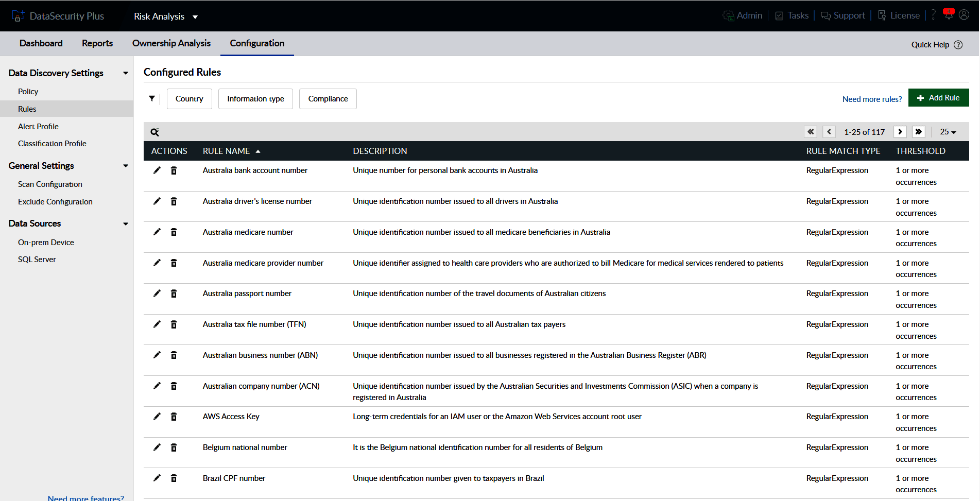Image resolution: width=980 pixels, height=501 pixels.
Task: Click the Add Rule button
Action: pos(938,98)
